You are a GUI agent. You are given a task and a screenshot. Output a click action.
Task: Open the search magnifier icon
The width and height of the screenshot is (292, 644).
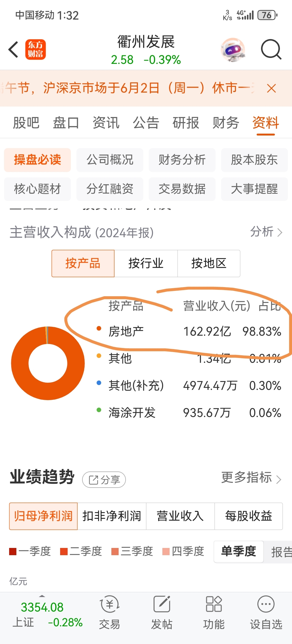pyautogui.click(x=271, y=49)
